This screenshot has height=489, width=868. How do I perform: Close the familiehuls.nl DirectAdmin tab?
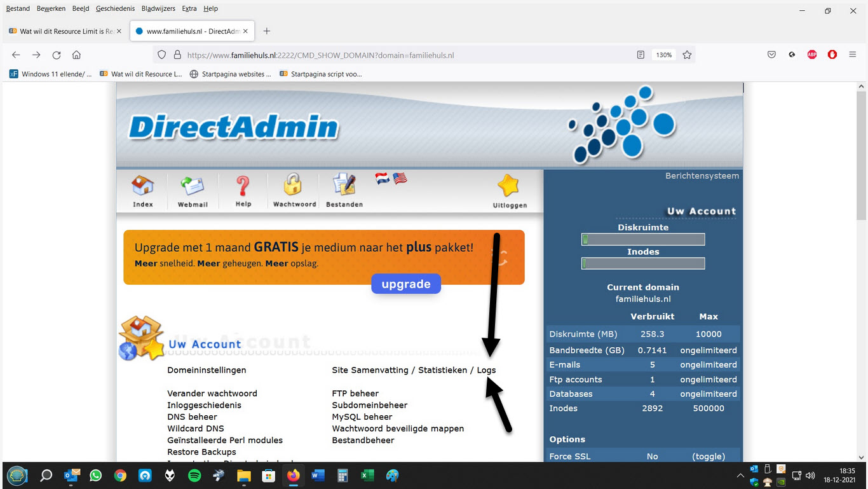(245, 31)
